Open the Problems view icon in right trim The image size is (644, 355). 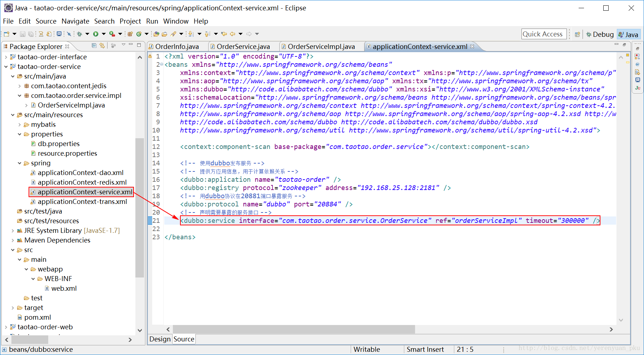click(638, 56)
